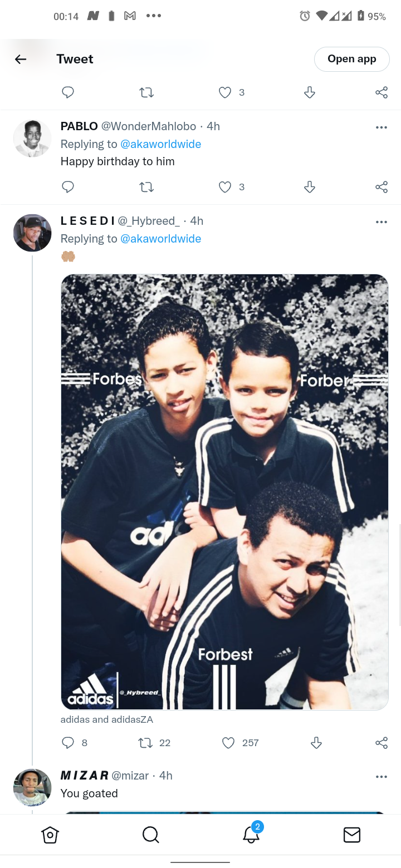Open more options for LESEDI's tweet

(382, 222)
